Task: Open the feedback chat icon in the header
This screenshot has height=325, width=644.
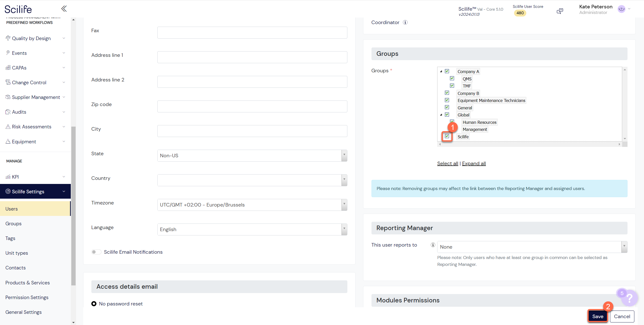Action: point(560,11)
